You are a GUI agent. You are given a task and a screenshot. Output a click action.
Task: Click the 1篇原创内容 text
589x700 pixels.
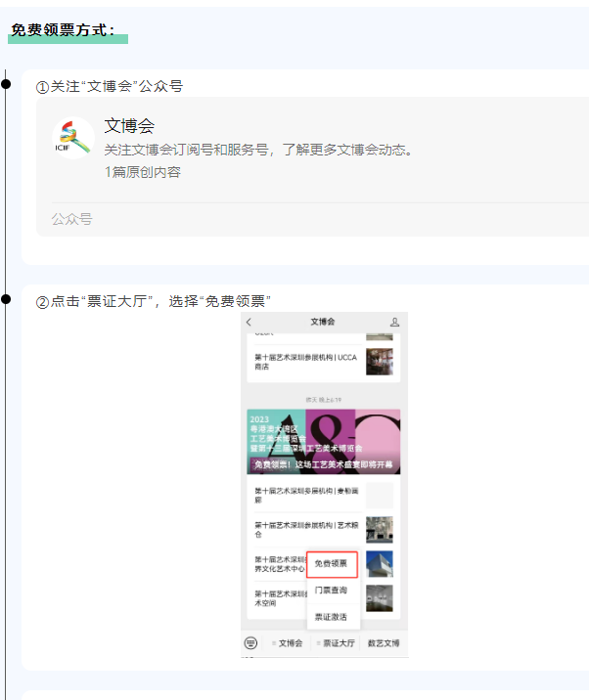point(143,172)
